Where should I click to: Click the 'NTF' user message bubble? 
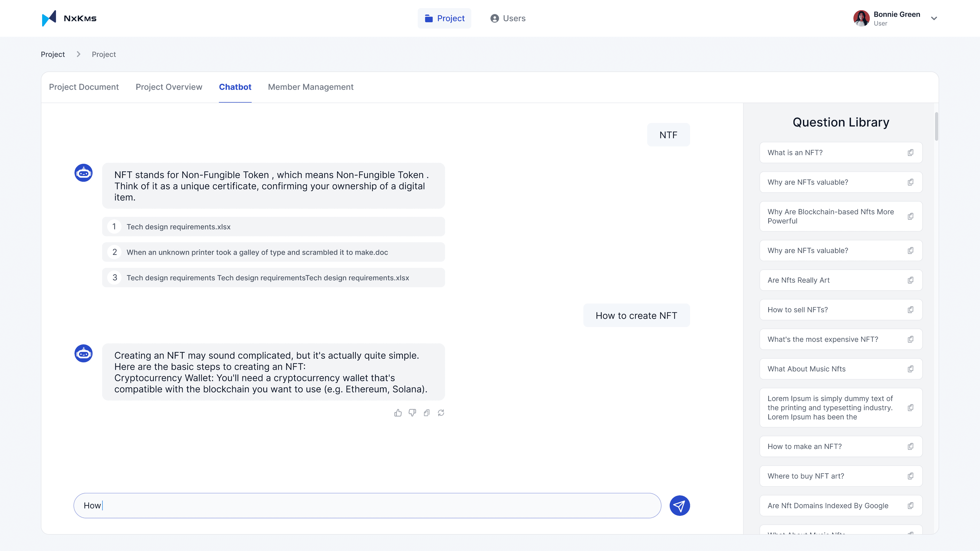[x=668, y=135]
